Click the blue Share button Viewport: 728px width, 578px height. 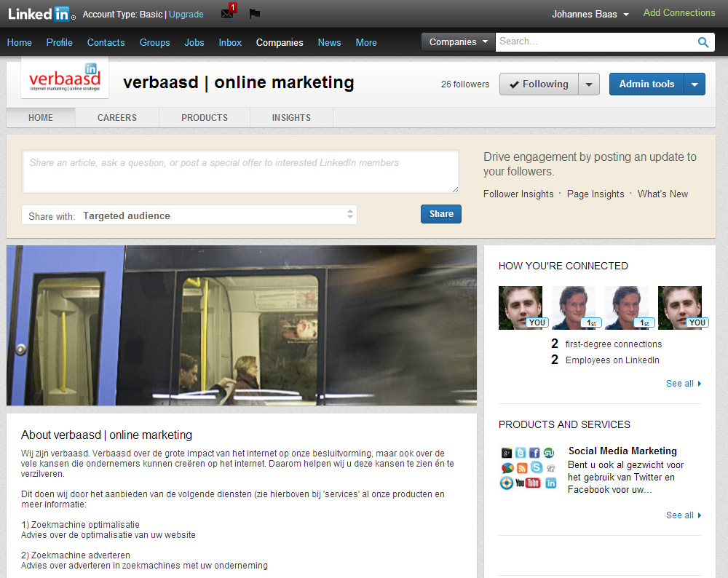click(441, 214)
